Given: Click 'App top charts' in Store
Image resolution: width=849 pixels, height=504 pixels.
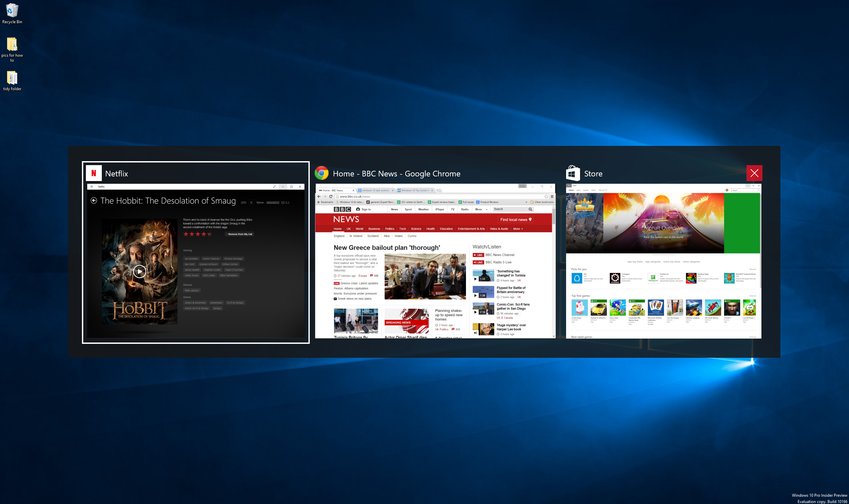Looking at the screenshot, I should pyautogui.click(x=635, y=262).
